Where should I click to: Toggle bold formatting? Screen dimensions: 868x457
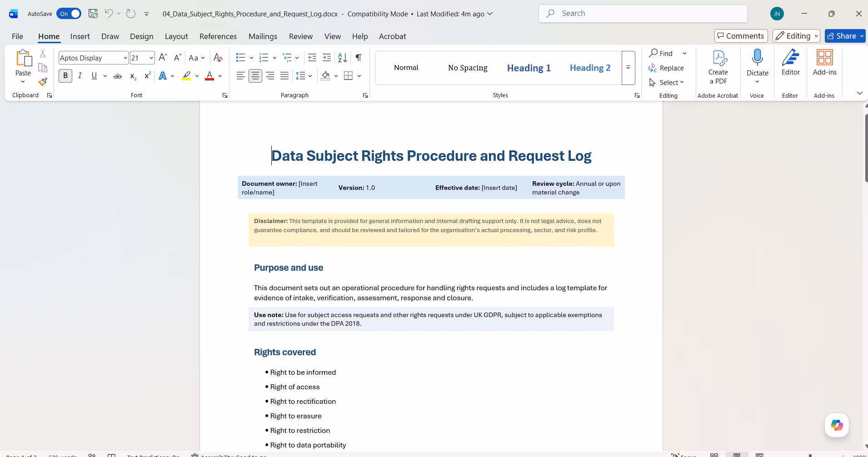65,76
